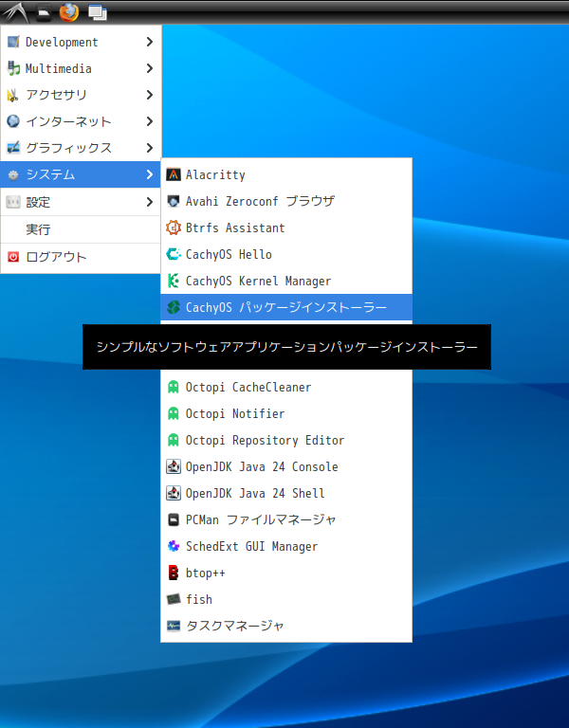Click the アクセサリ scissors icon
Image resolution: width=569 pixels, height=728 pixels.
(x=13, y=95)
